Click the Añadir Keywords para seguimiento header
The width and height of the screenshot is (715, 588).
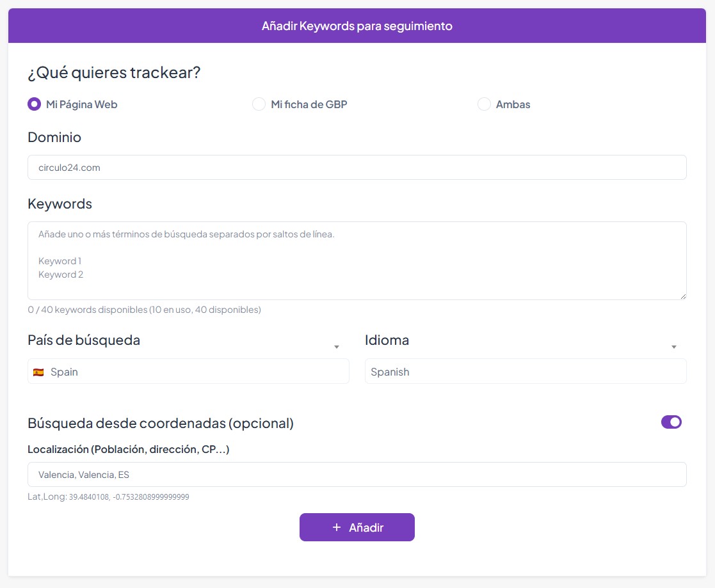[x=357, y=26]
